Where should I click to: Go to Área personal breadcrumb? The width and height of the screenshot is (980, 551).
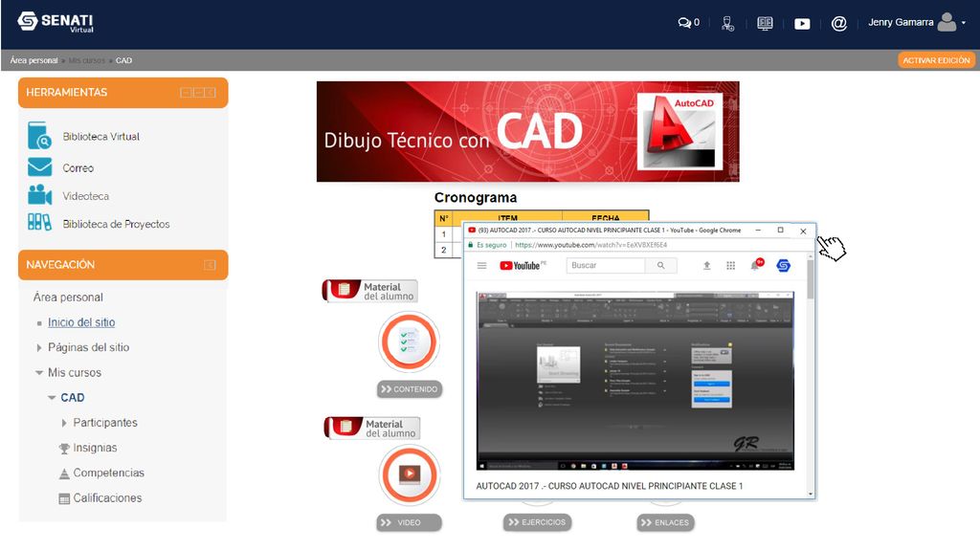click(x=33, y=60)
